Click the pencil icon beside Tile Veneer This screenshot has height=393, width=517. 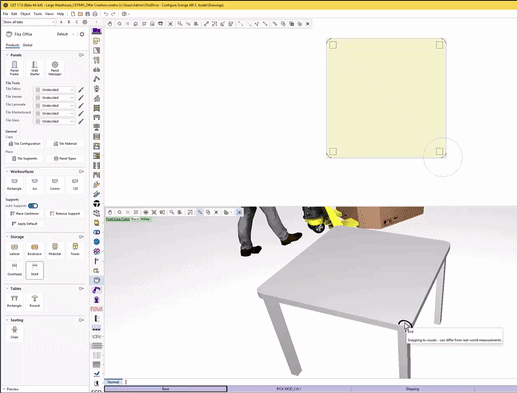(x=81, y=98)
